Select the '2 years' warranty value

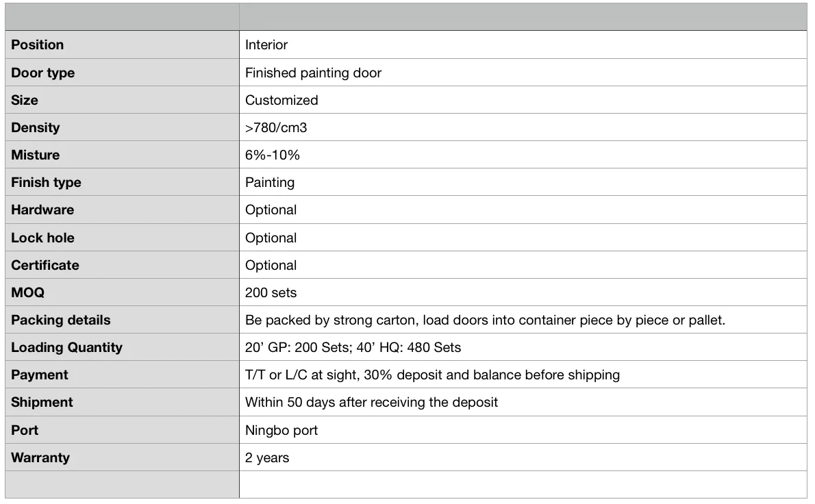click(x=267, y=457)
